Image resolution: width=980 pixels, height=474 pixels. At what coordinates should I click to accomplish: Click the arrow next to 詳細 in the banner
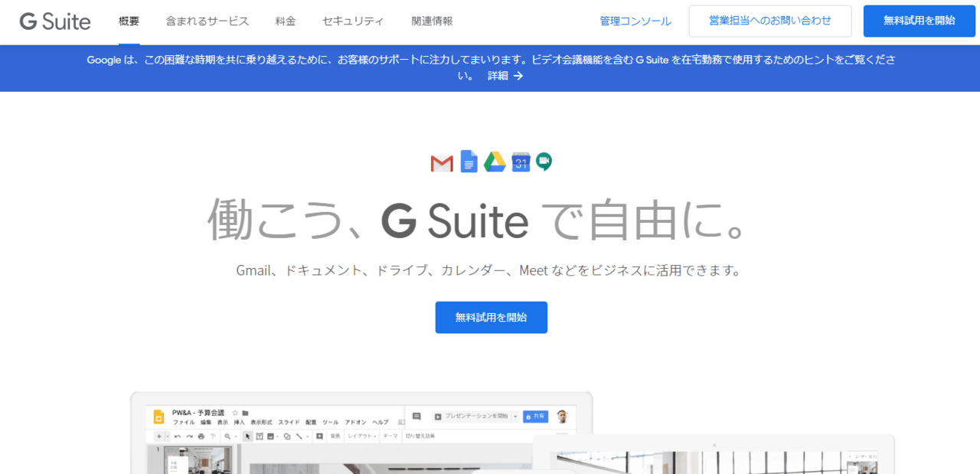click(518, 76)
